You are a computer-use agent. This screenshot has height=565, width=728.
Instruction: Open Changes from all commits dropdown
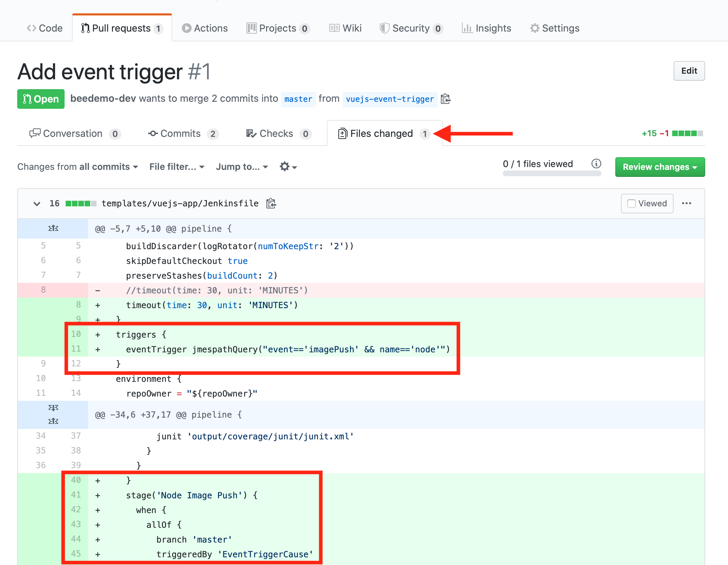pyautogui.click(x=78, y=167)
